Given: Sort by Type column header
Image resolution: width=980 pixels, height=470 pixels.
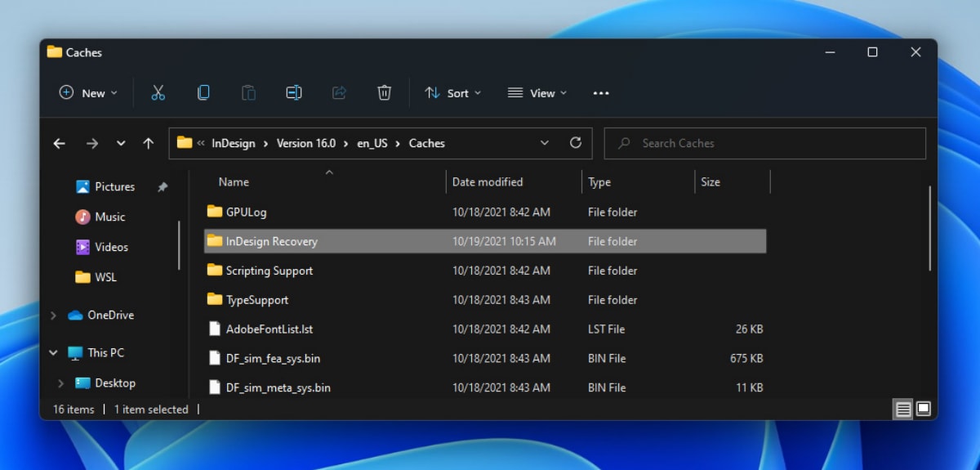Looking at the screenshot, I should tap(599, 182).
